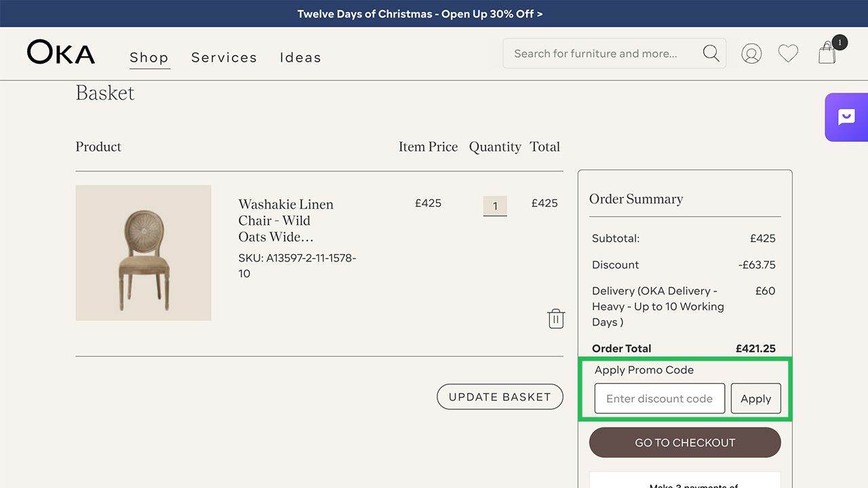868x488 pixels.
Task: Open the Shop menu
Action: [x=149, y=58]
